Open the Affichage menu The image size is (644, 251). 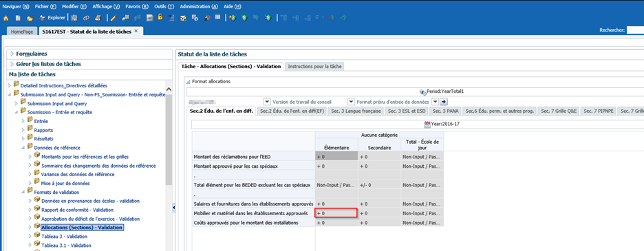click(106, 7)
